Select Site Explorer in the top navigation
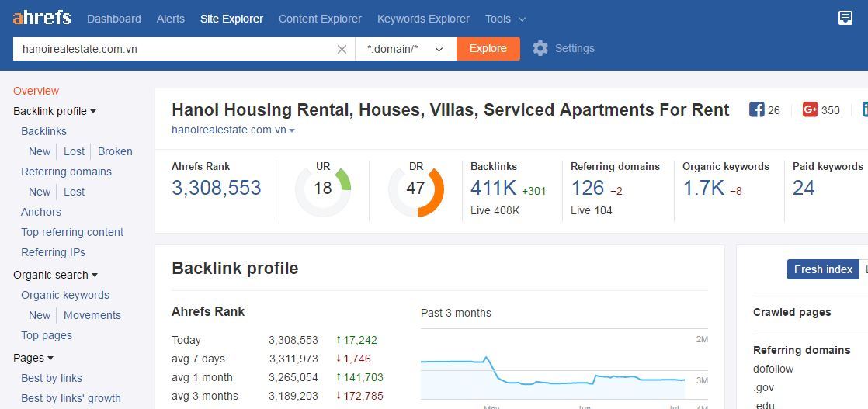 231,19
